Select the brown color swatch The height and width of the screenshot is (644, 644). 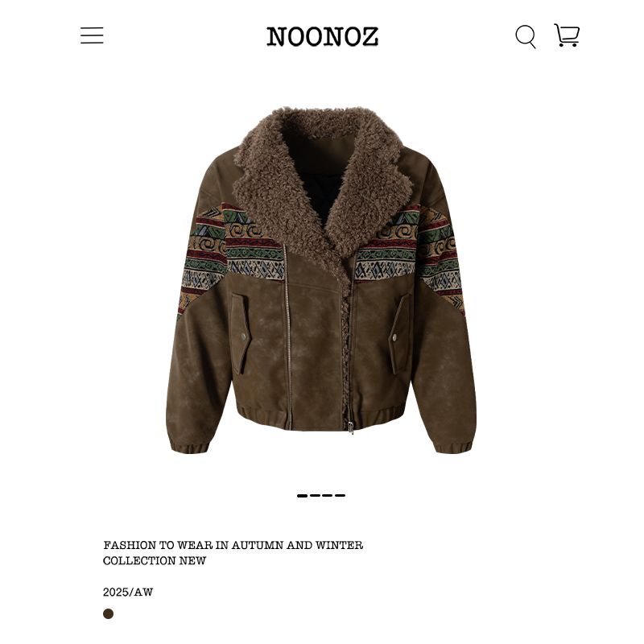click(108, 613)
